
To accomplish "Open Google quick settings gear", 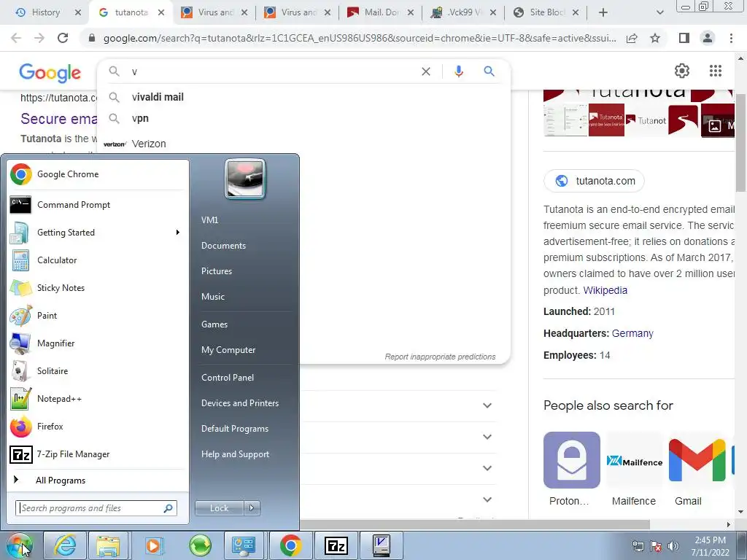I will pyautogui.click(x=682, y=71).
